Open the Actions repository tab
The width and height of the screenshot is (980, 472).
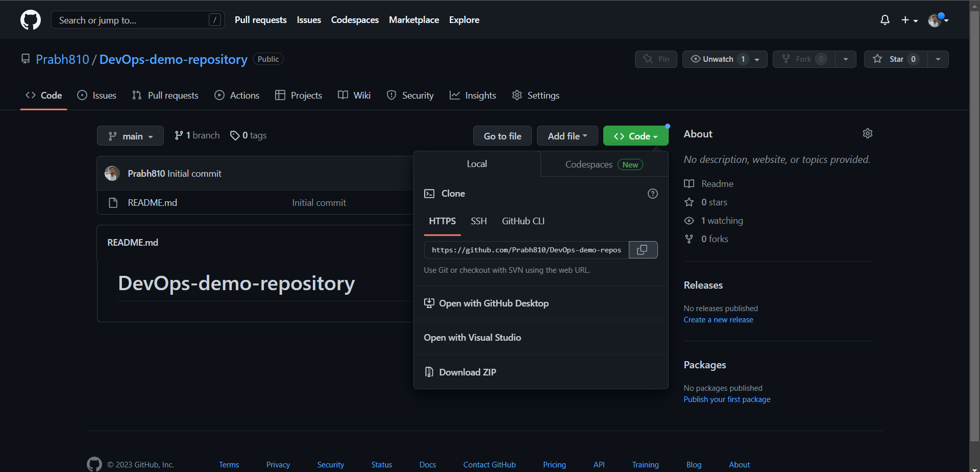[237, 96]
